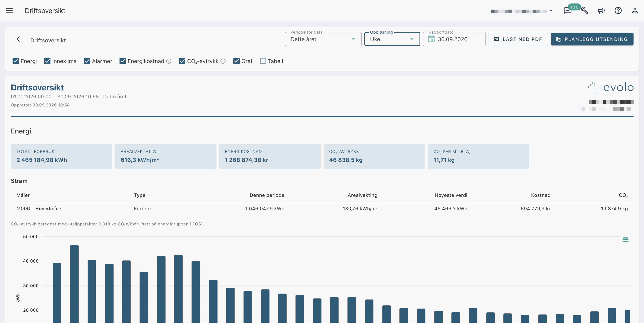Click the 'M006 - Hovedmåler' row
The height and width of the screenshot is (323, 644).
click(x=322, y=208)
